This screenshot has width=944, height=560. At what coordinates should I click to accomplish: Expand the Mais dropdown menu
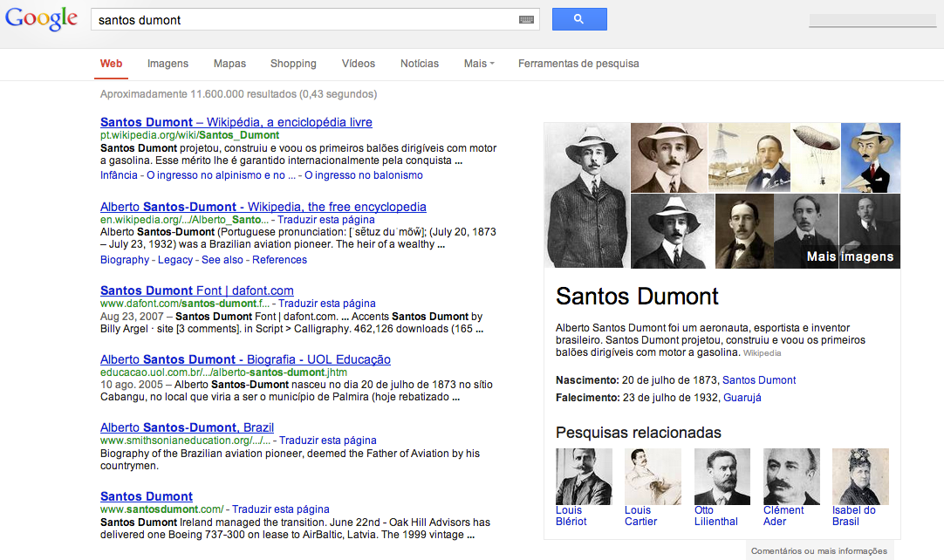(479, 64)
